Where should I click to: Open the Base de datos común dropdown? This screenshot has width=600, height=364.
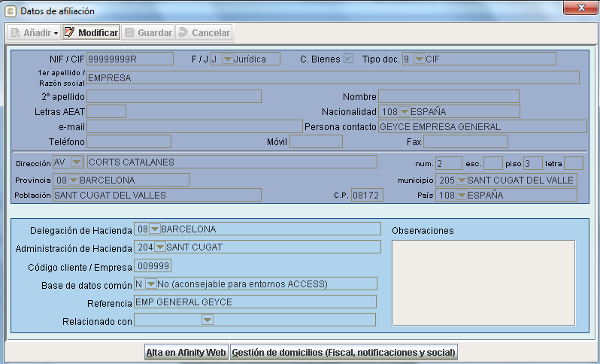click(x=151, y=284)
